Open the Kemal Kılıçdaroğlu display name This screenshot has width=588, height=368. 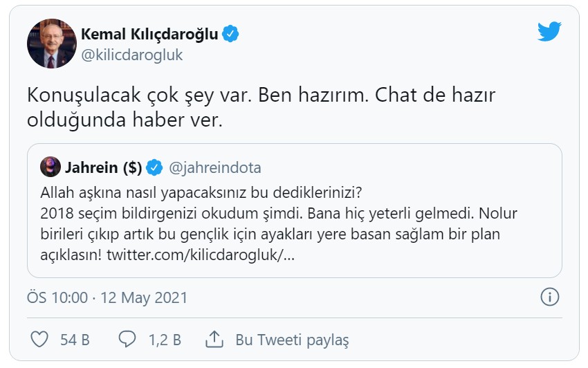(x=149, y=34)
